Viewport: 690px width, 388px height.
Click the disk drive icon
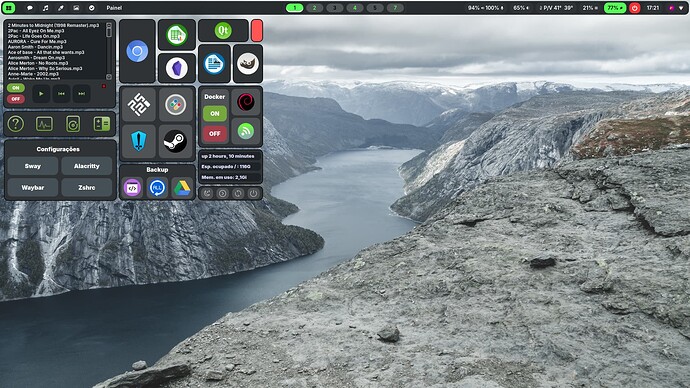[73, 124]
